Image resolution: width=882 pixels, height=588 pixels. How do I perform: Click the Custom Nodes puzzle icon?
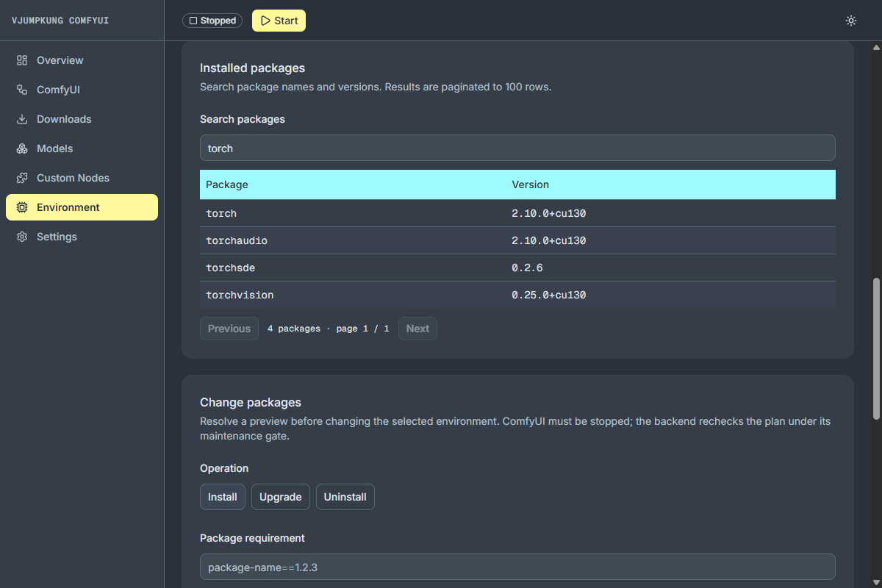tap(22, 178)
